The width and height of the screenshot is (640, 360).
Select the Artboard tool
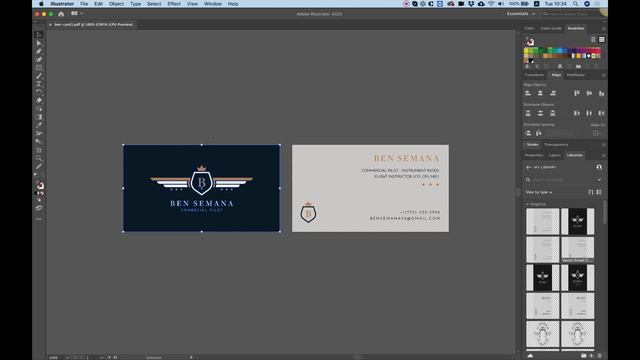(x=39, y=150)
